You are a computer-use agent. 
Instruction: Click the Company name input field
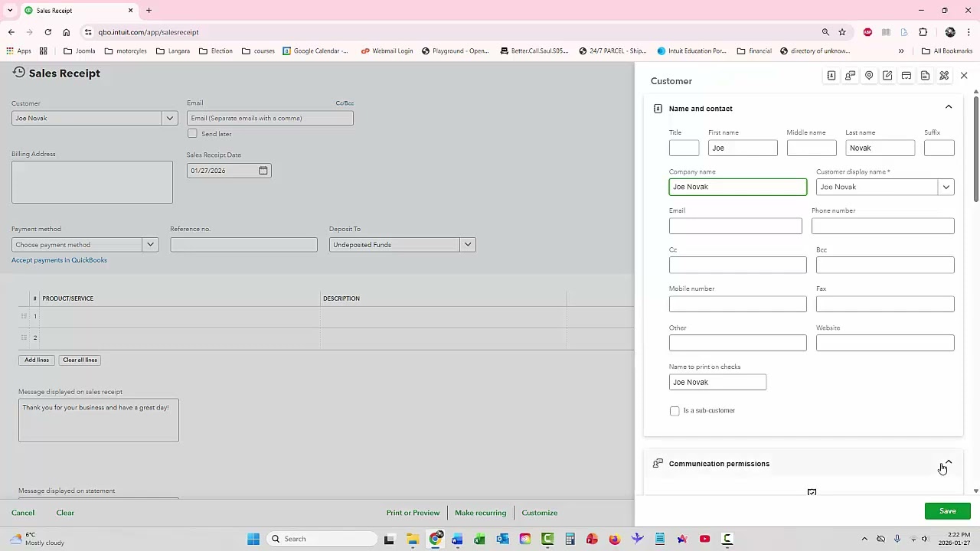[x=737, y=187]
